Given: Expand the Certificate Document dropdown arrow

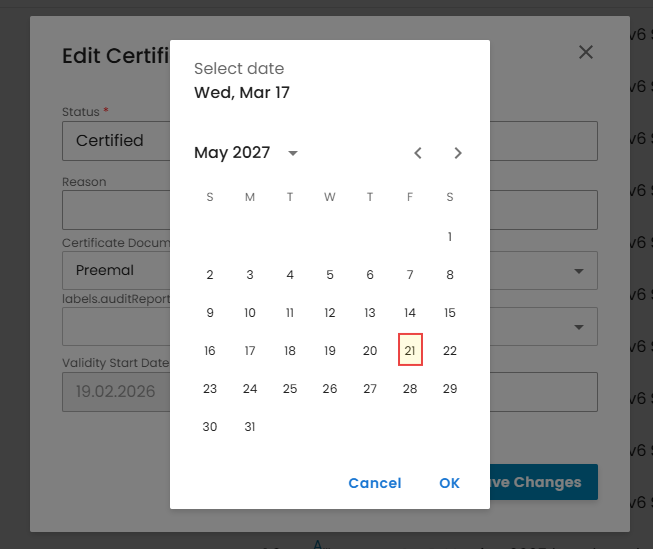Looking at the screenshot, I should [x=579, y=270].
